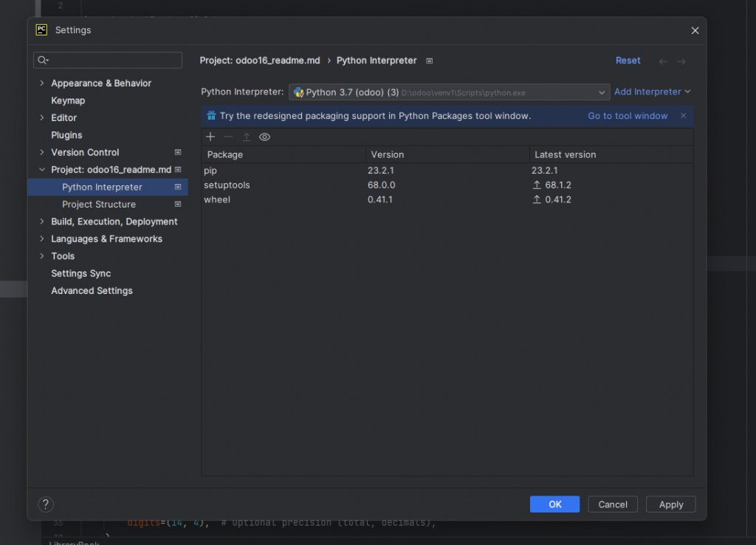Click the Package column header

(x=283, y=155)
